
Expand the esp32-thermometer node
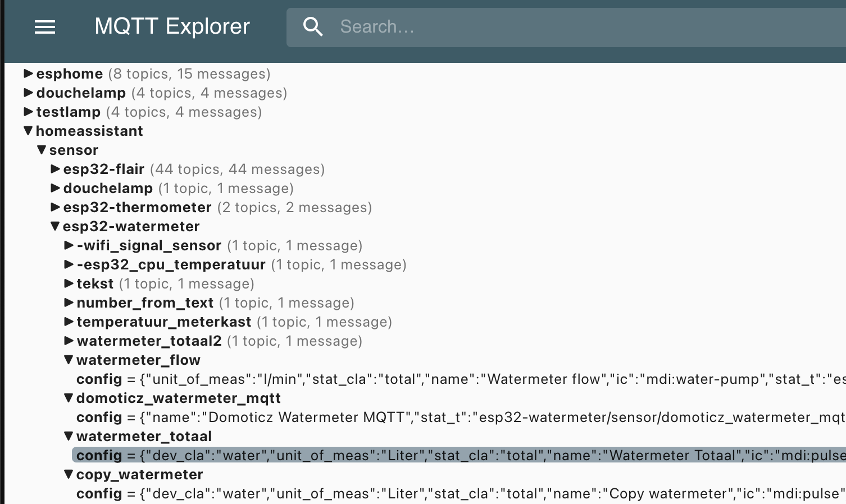[x=55, y=207]
